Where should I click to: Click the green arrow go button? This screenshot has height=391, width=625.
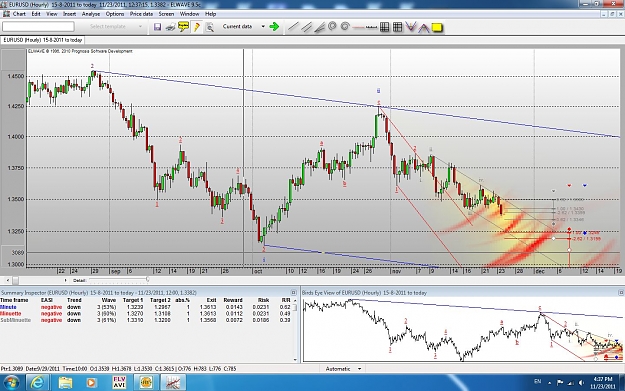[274, 27]
